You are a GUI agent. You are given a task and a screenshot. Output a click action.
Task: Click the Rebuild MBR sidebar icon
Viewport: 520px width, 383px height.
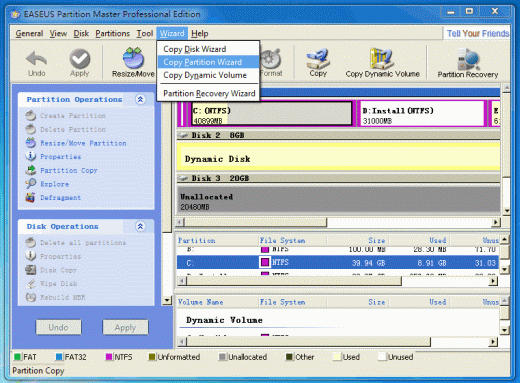coord(31,297)
